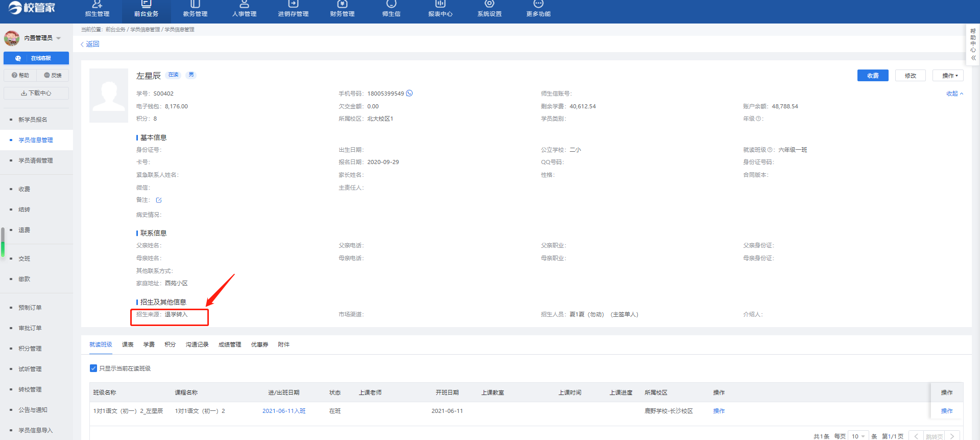
Task: Open 新学员报名 in the sidebar
Action: (x=33, y=120)
